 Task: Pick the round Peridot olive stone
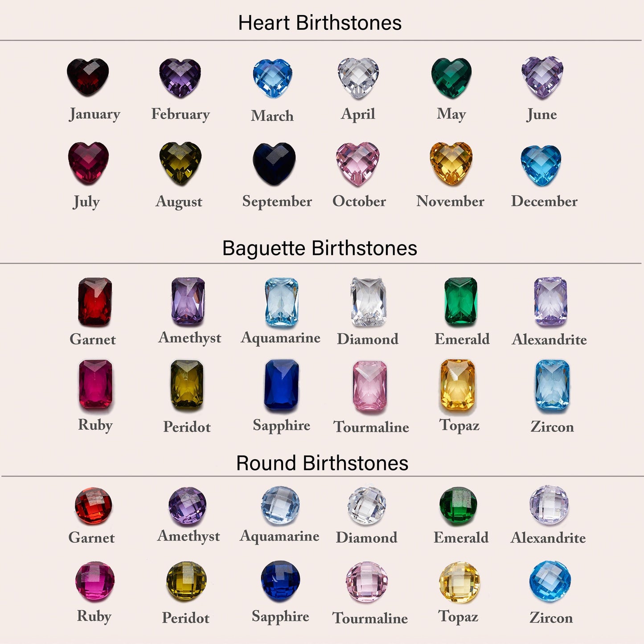tap(186, 581)
